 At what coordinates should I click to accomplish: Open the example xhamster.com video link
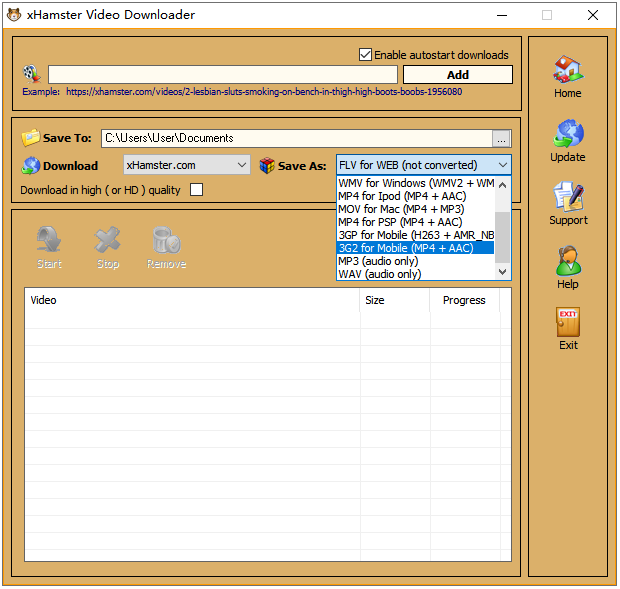tap(264, 92)
